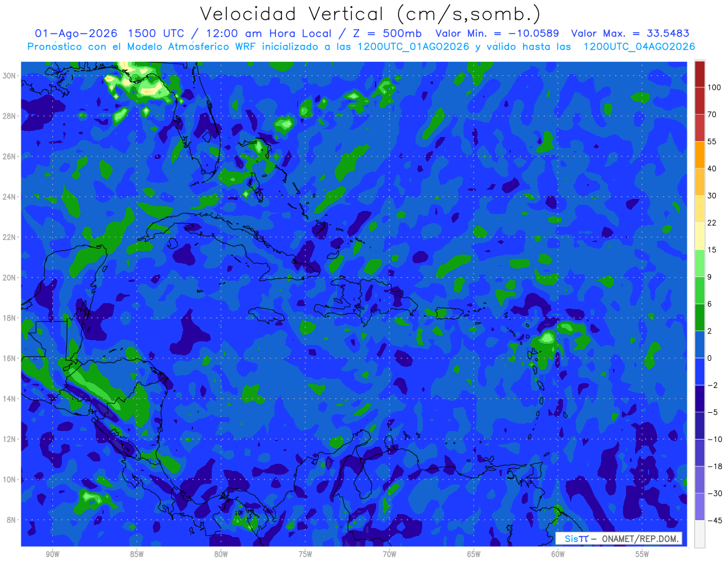Screen dimensions: 728x562
Task: Click the "12N" latitude label
Action: pos(9,439)
